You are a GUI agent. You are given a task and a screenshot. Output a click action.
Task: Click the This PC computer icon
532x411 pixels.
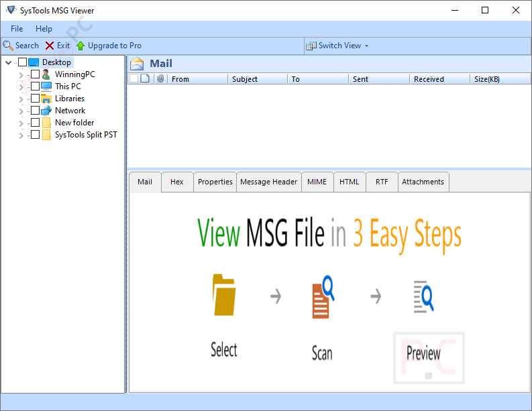pos(46,86)
